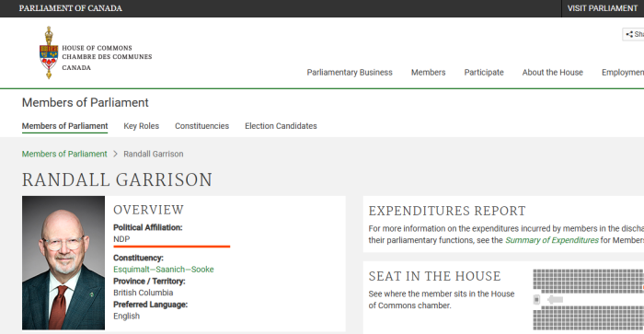The image size is (644, 334).
Task: Open the Esquimalt—Saanich—Sooke constituency link
Action: tap(164, 270)
